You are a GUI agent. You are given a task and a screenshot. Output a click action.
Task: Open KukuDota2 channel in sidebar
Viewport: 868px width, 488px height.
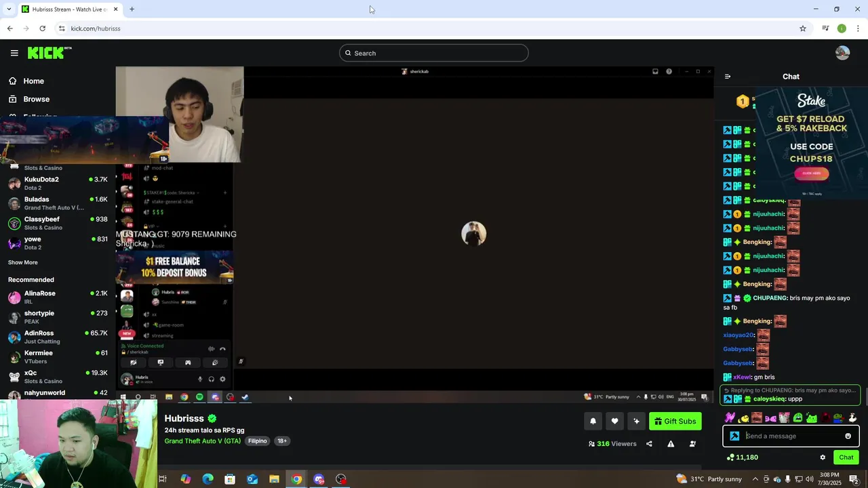[x=58, y=183]
